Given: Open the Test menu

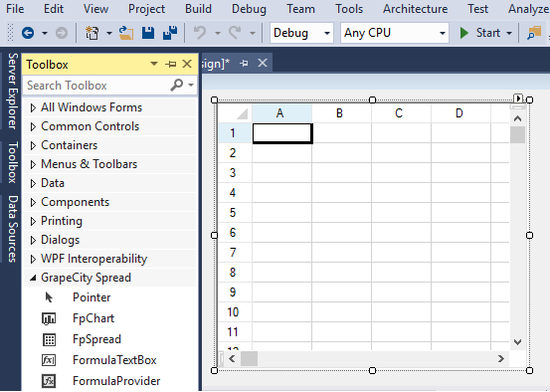Looking at the screenshot, I should 477,8.
